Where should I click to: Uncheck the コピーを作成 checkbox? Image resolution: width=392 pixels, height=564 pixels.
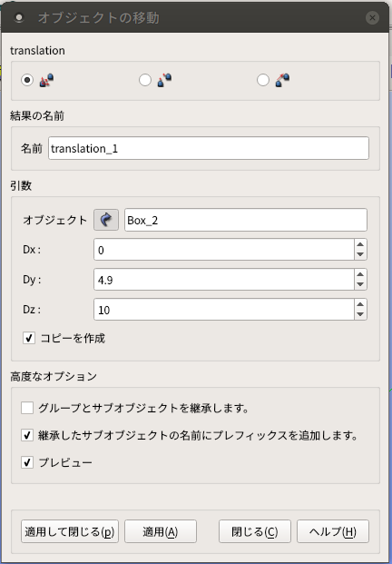(x=29, y=338)
